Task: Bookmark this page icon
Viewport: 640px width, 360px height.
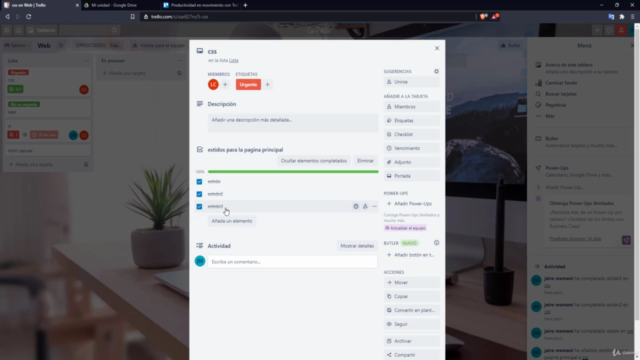Action: click(133, 17)
